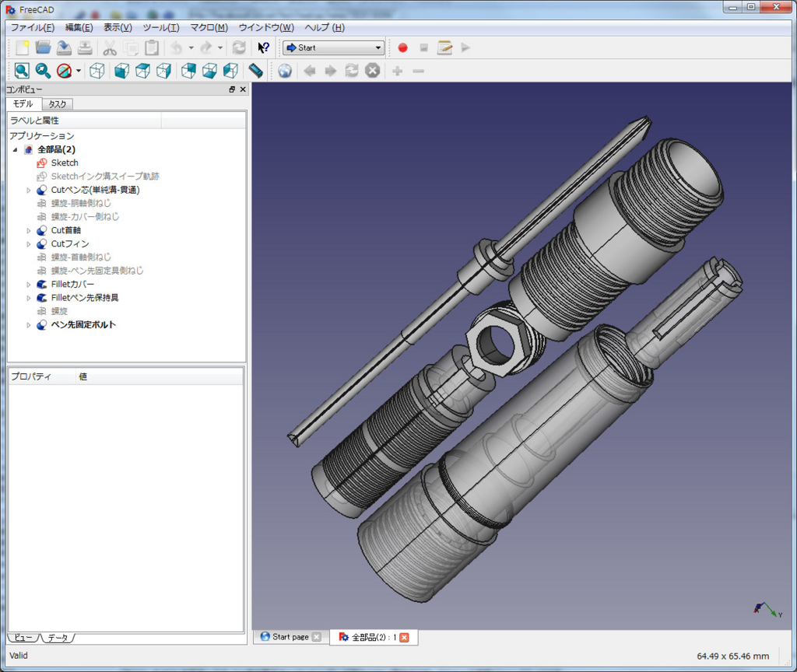The height and width of the screenshot is (672, 797).
Task: Open the 表示(V) menu
Action: pyautogui.click(x=118, y=27)
